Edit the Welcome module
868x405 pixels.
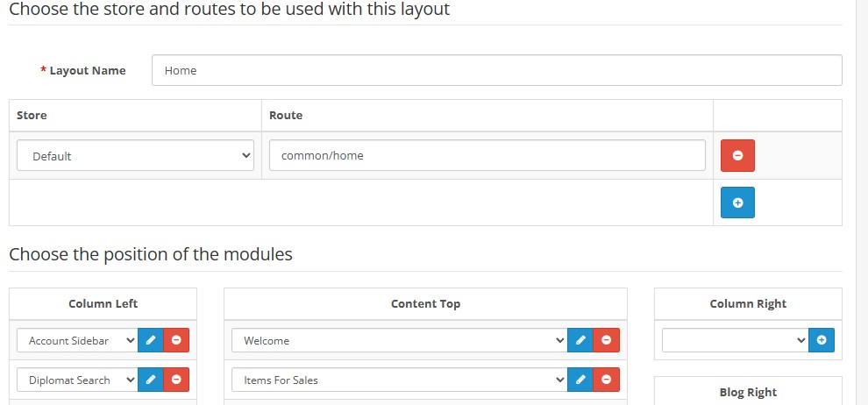coord(580,340)
